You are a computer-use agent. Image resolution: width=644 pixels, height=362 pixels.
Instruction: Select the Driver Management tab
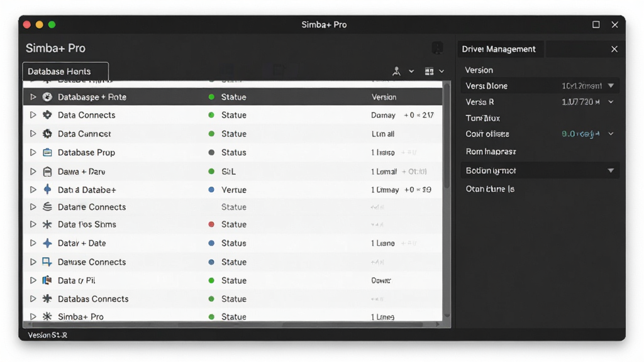coord(500,49)
